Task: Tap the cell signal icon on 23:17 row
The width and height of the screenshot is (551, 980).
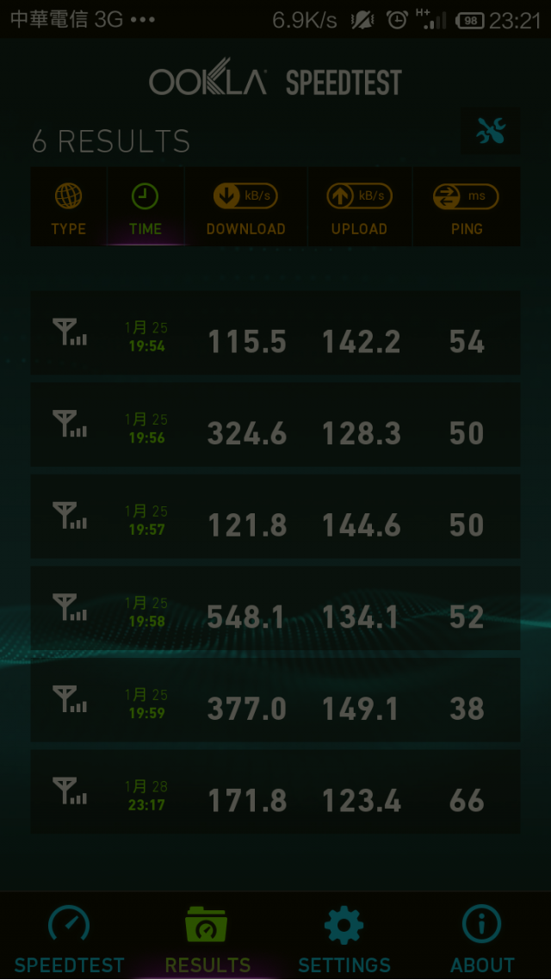Action: pyautogui.click(x=70, y=791)
